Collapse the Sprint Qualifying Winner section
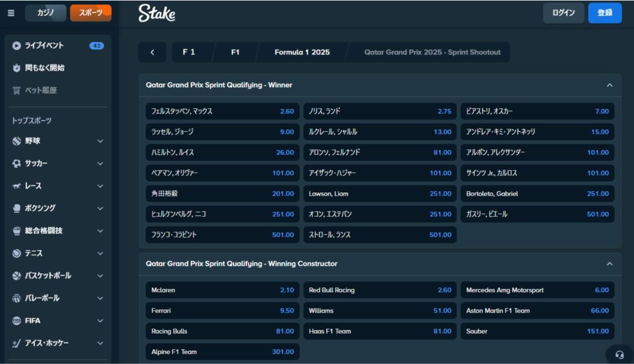 click(x=609, y=85)
